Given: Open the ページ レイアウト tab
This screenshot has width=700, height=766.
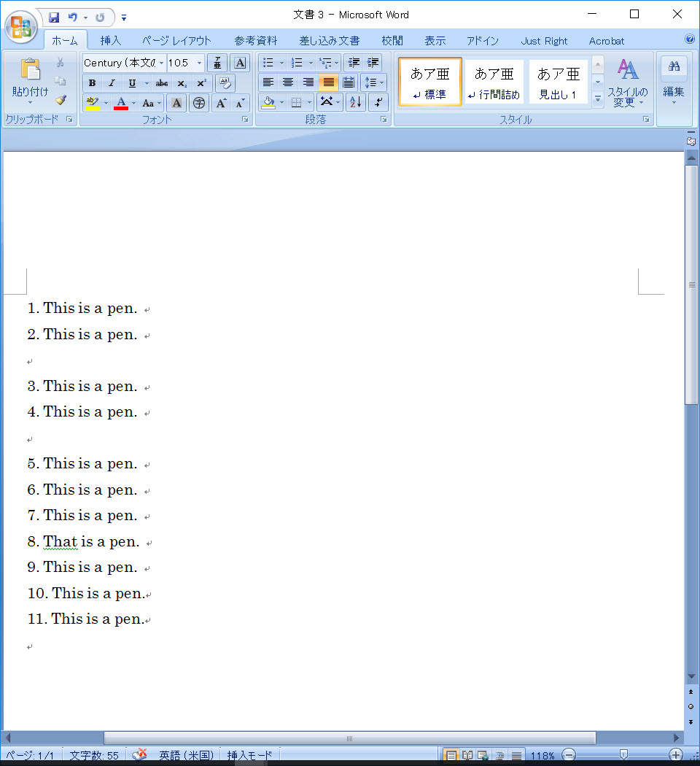Looking at the screenshot, I should 176,41.
